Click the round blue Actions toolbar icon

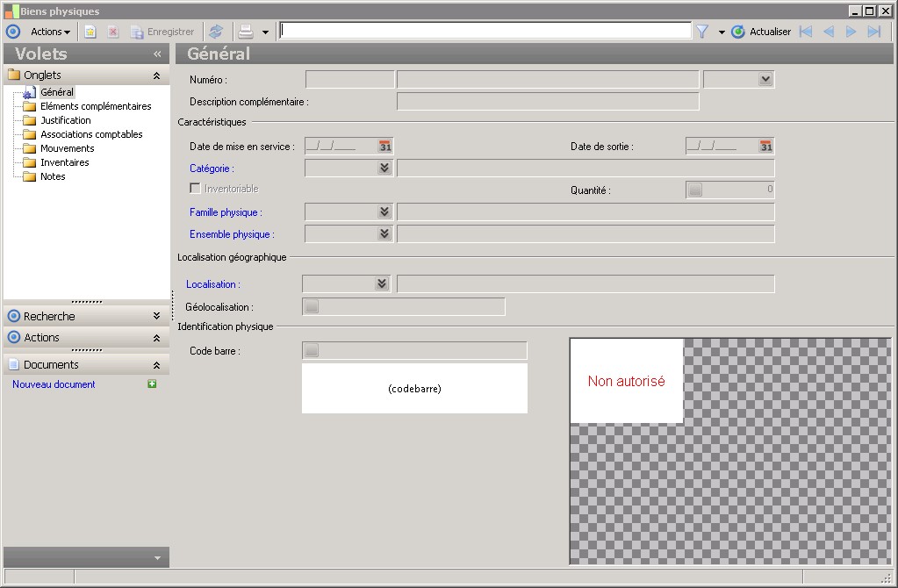[x=13, y=32]
